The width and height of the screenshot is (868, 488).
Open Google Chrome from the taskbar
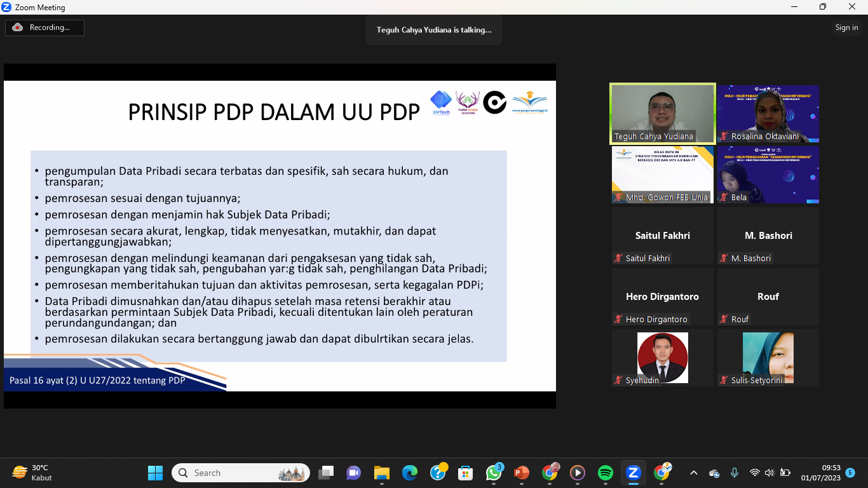click(x=550, y=473)
